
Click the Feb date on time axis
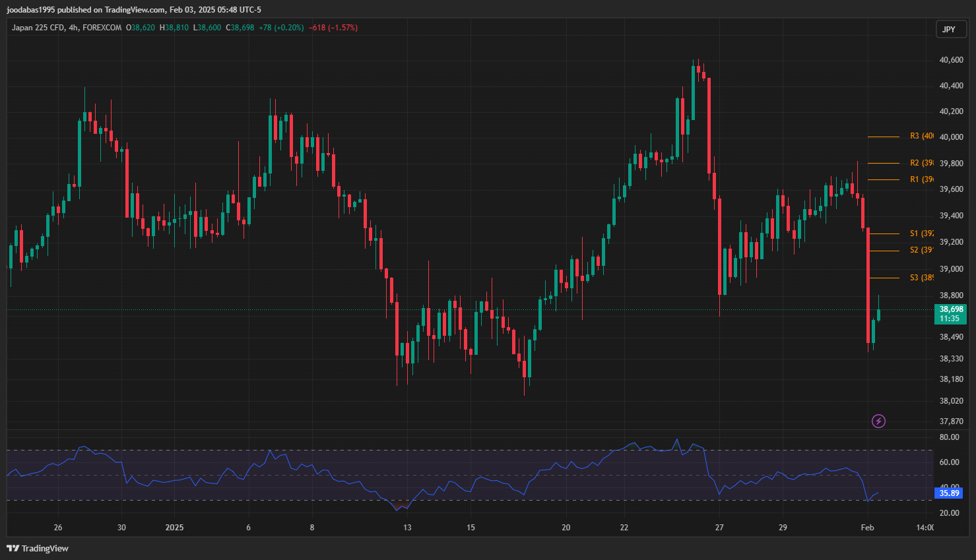(867, 527)
